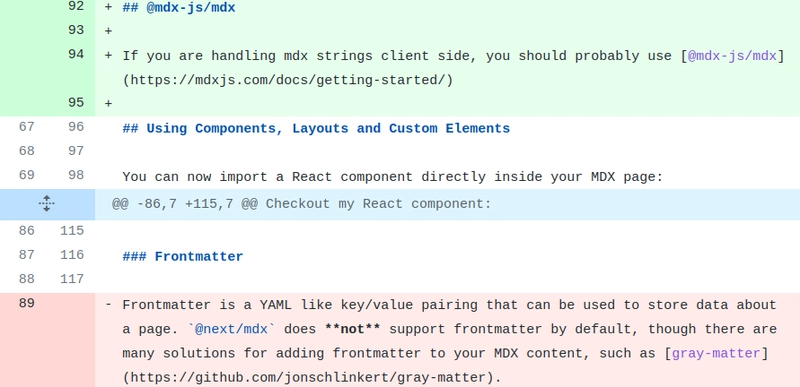The image size is (800, 387).
Task: Click new line number 116
Action: 72,254
